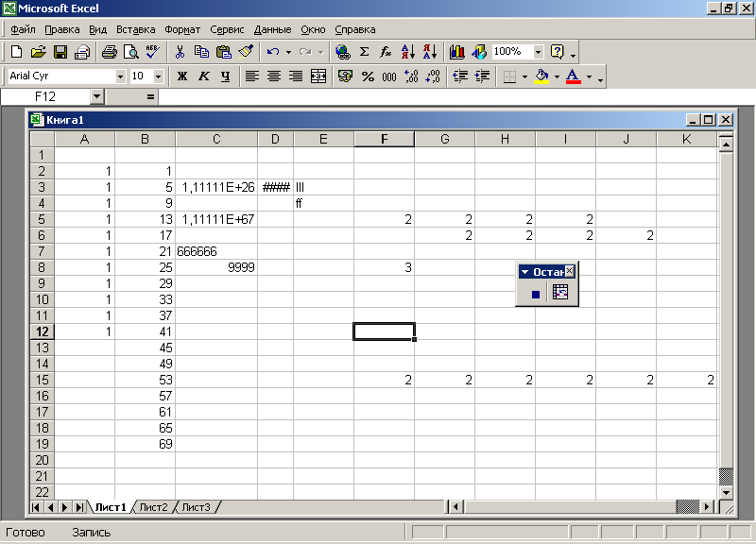
Task: Open the Paste Function fx icon
Action: click(386, 52)
